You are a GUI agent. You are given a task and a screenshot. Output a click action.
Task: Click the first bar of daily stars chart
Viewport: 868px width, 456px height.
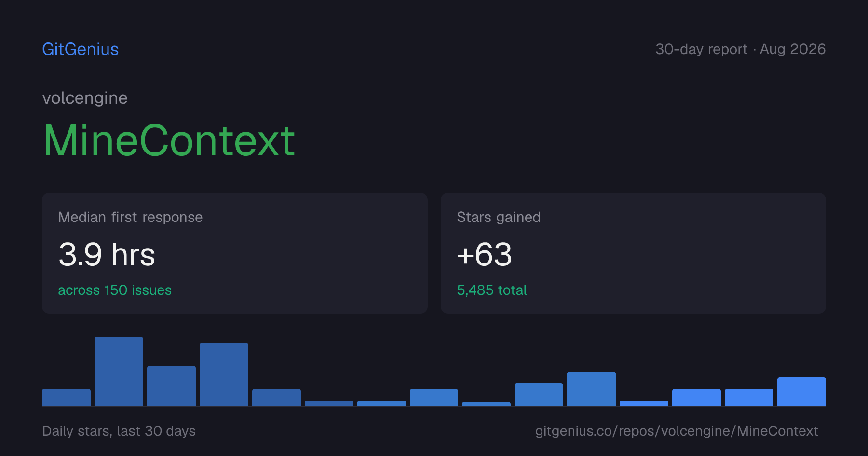click(x=67, y=398)
